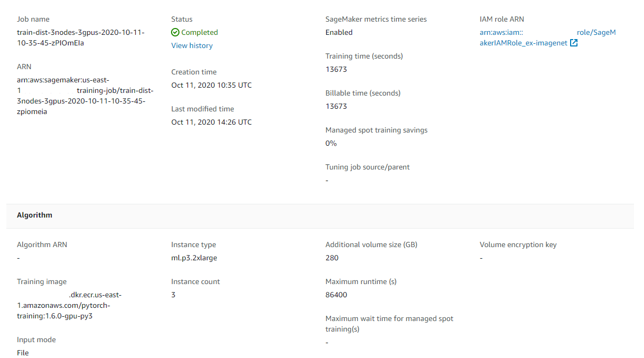Open the View history link
This screenshot has height=358, width=644.
(x=192, y=45)
